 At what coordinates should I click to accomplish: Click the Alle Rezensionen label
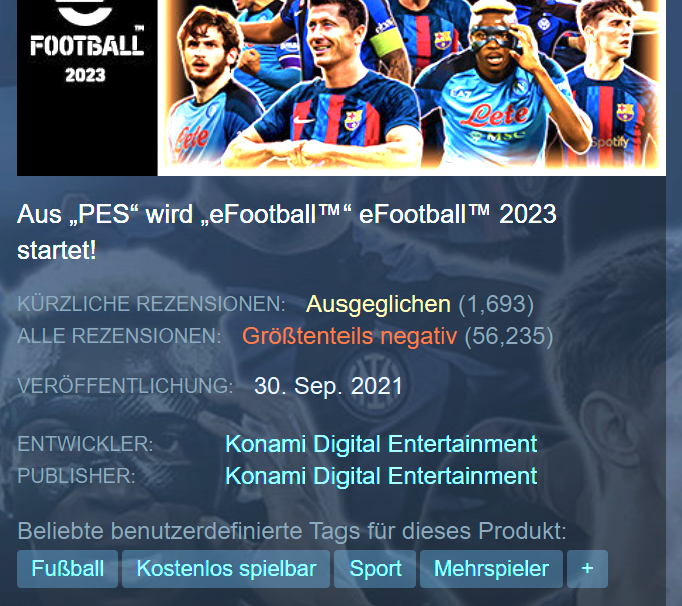tap(119, 336)
